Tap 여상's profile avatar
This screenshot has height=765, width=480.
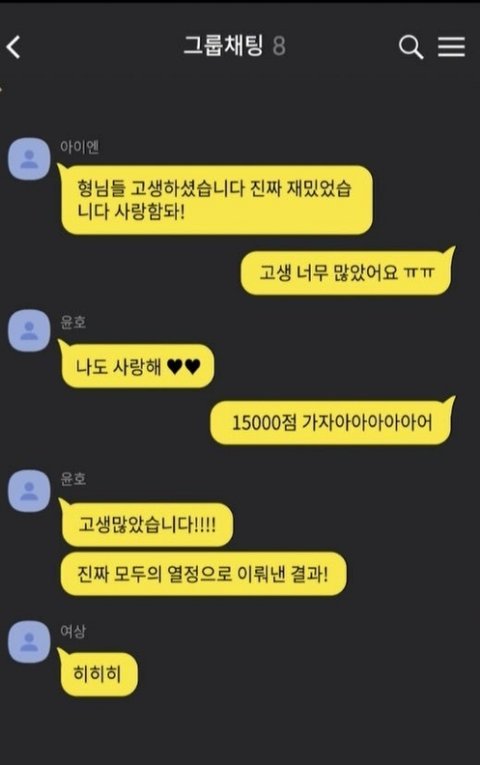29,642
